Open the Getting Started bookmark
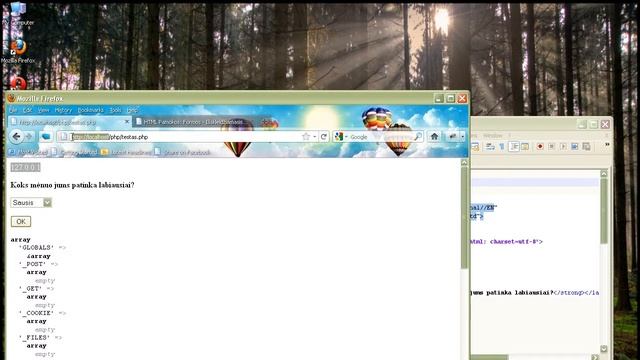Image resolution: width=640 pixels, height=360 pixels. pos(75,152)
